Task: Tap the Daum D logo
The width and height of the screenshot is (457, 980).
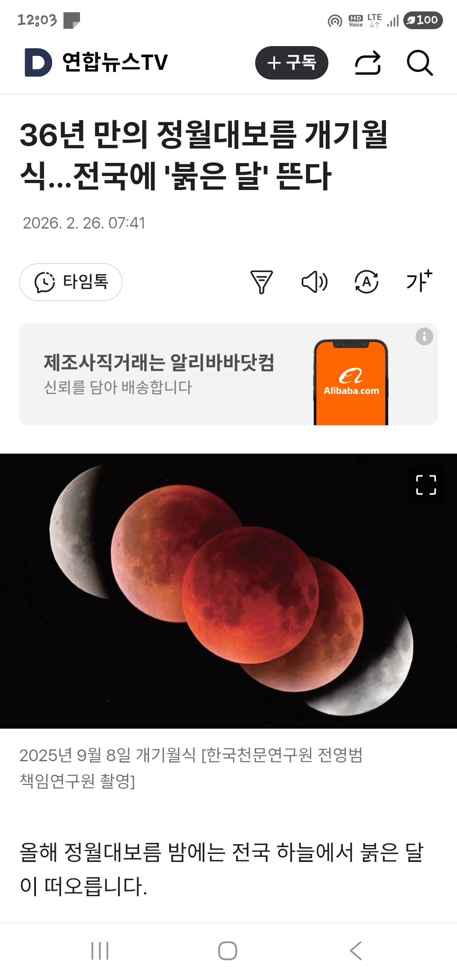Action: coord(39,63)
